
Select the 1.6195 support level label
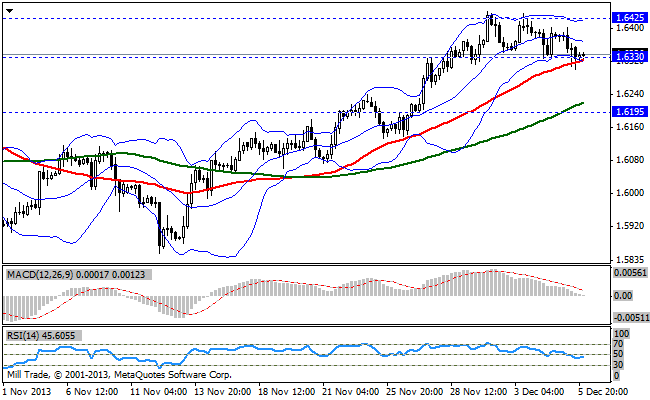tap(630, 112)
